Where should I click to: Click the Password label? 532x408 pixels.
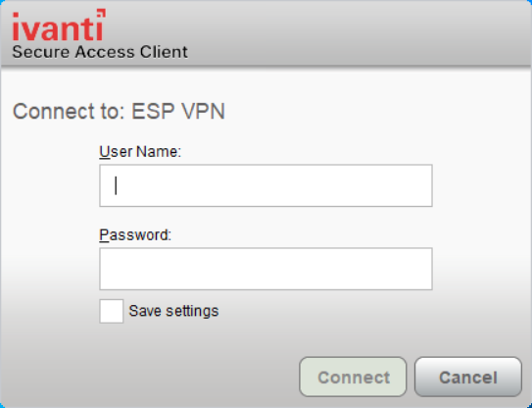135,234
